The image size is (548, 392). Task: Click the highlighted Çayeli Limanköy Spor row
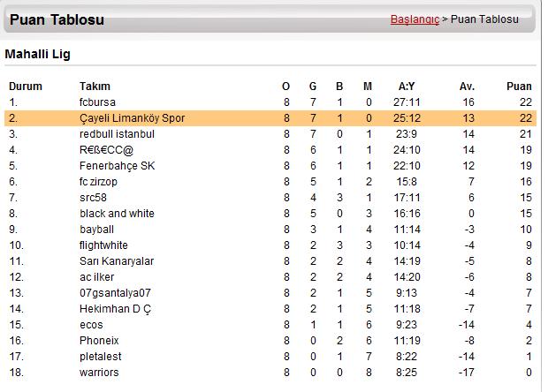tap(270, 118)
